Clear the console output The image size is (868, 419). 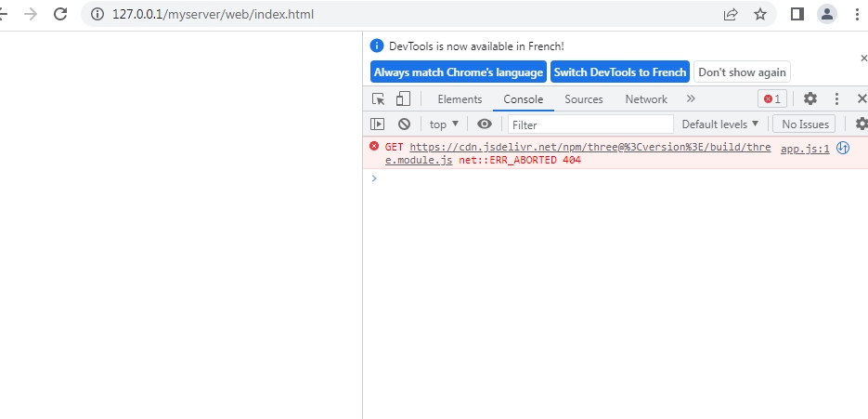pos(404,124)
